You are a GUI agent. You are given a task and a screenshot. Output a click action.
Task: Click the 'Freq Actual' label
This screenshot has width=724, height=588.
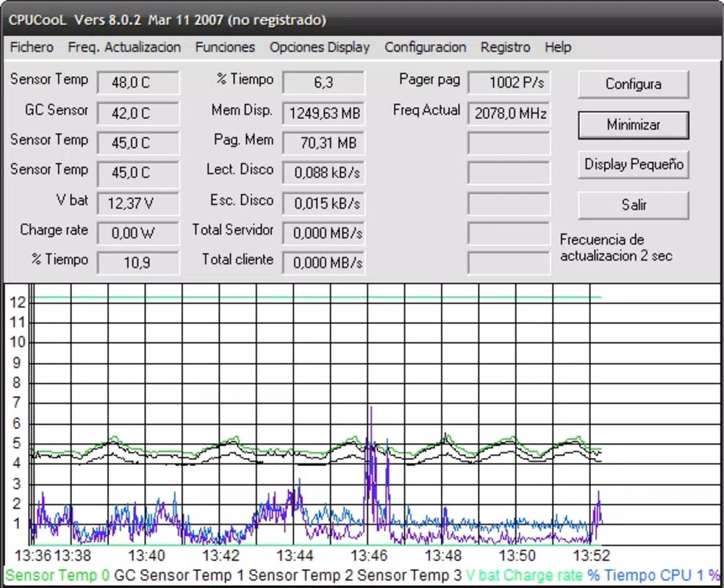pyautogui.click(x=426, y=110)
